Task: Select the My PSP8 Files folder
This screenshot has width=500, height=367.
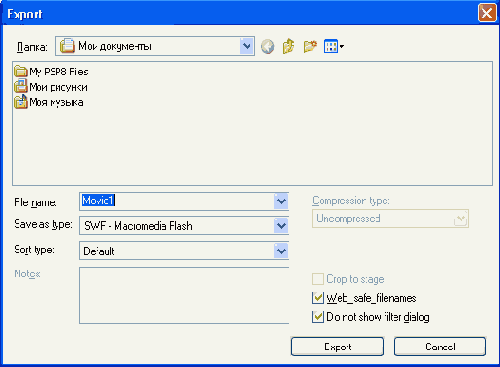Action: (51, 71)
